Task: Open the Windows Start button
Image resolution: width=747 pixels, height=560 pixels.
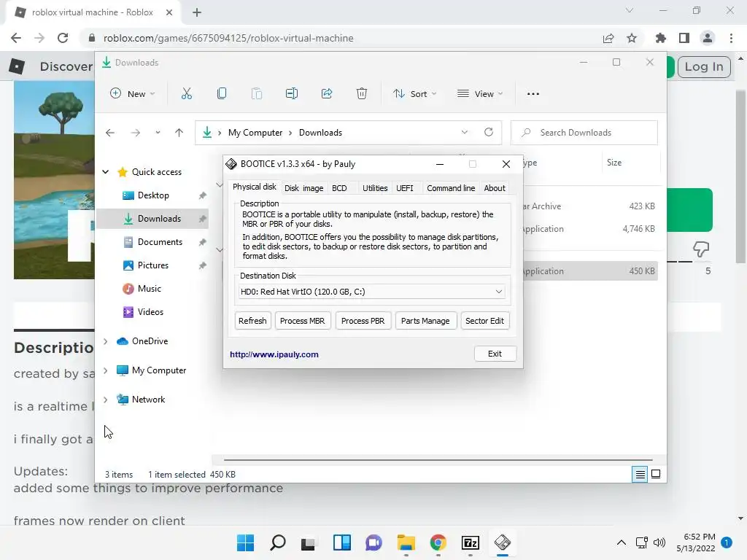Action: pos(245,542)
